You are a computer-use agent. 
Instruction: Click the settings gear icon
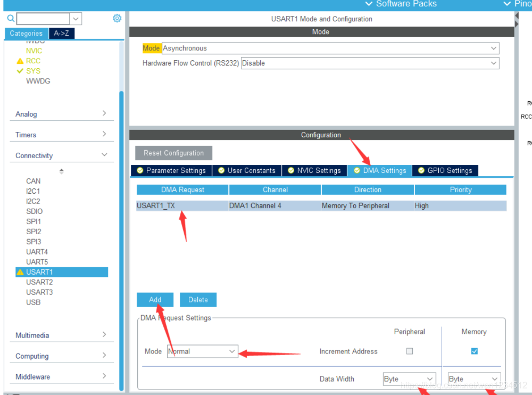[117, 19]
